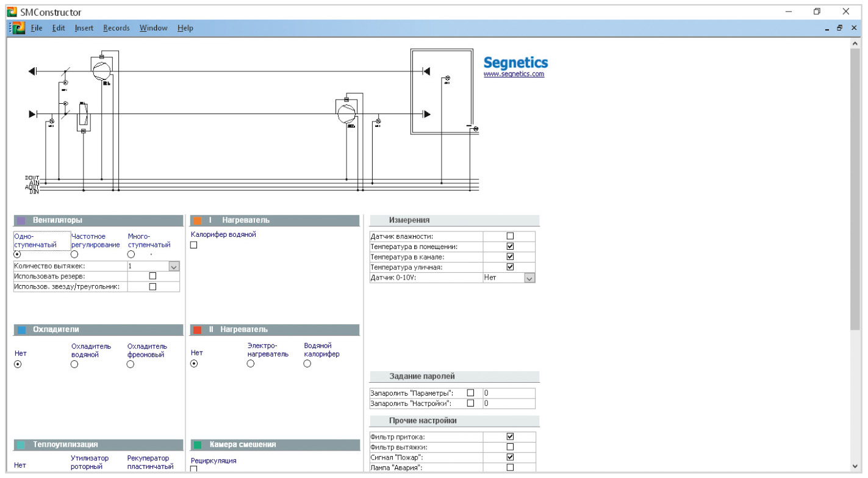Open the www.segnetics.com link
This screenshot has height=478, width=868.
pos(514,74)
